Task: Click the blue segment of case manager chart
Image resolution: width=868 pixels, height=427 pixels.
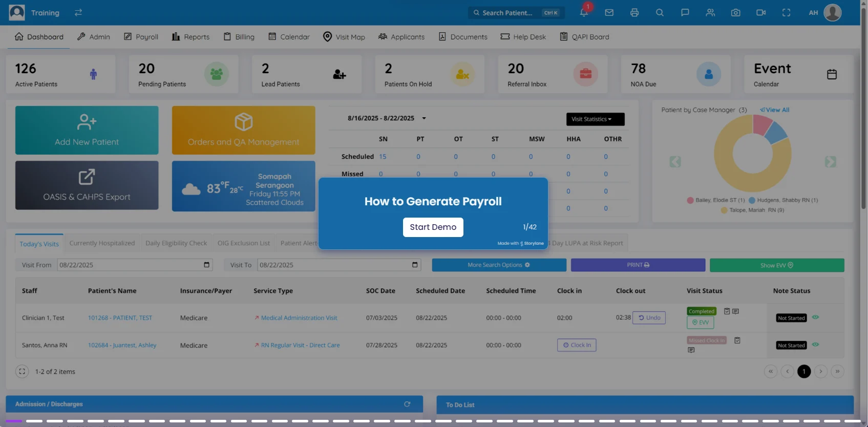Action: pos(776,133)
